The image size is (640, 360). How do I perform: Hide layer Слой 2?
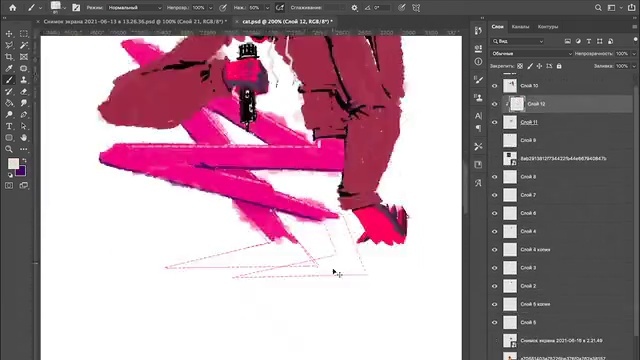point(495,286)
